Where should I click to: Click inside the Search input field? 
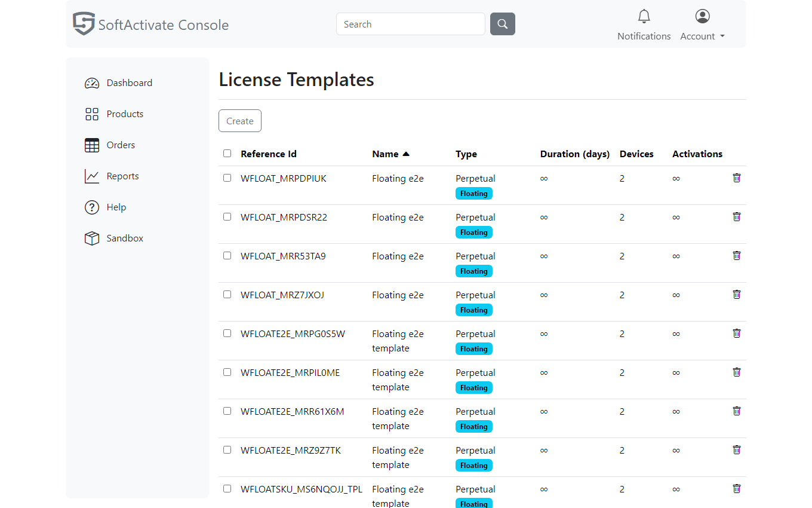pyautogui.click(x=411, y=24)
